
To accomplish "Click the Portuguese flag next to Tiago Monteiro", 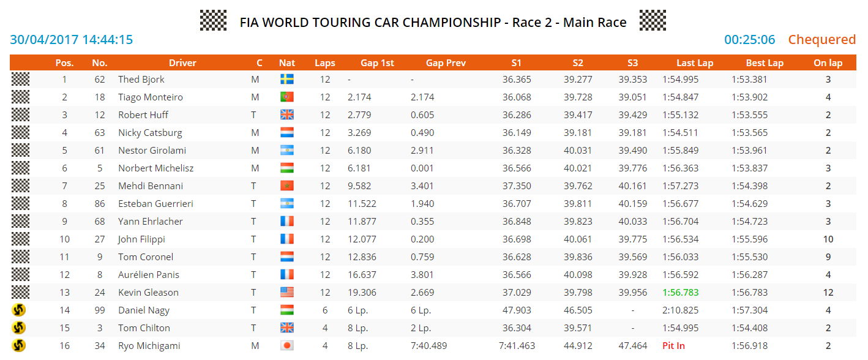I will (x=286, y=97).
